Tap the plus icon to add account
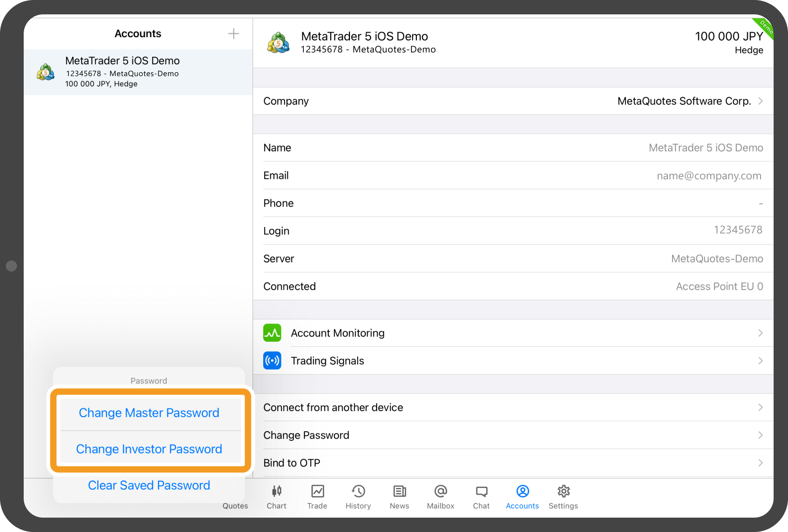This screenshot has width=788, height=532. coord(234,34)
